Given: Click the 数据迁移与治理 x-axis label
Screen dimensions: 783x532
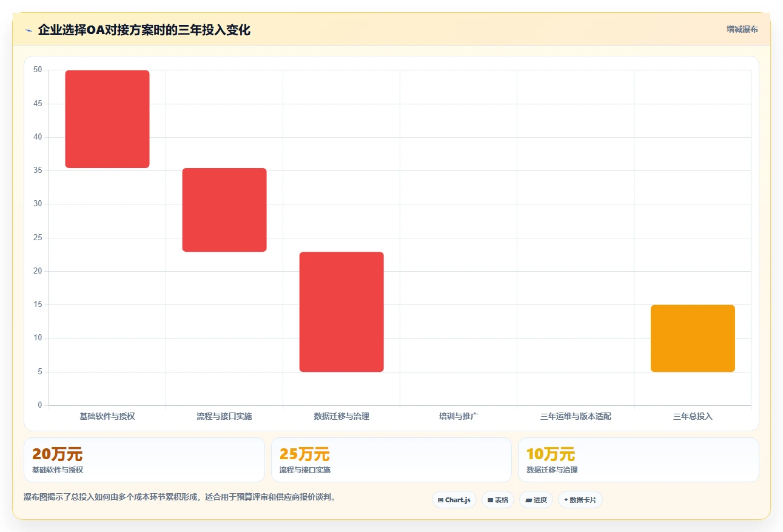Looking at the screenshot, I should (x=341, y=417).
